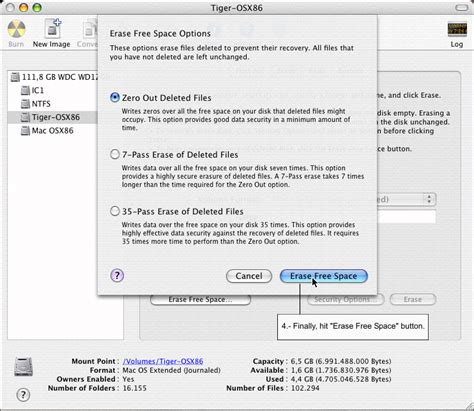474x411 pixels.
Task: Confirm with blue Erase Free Space button
Action: (x=324, y=276)
